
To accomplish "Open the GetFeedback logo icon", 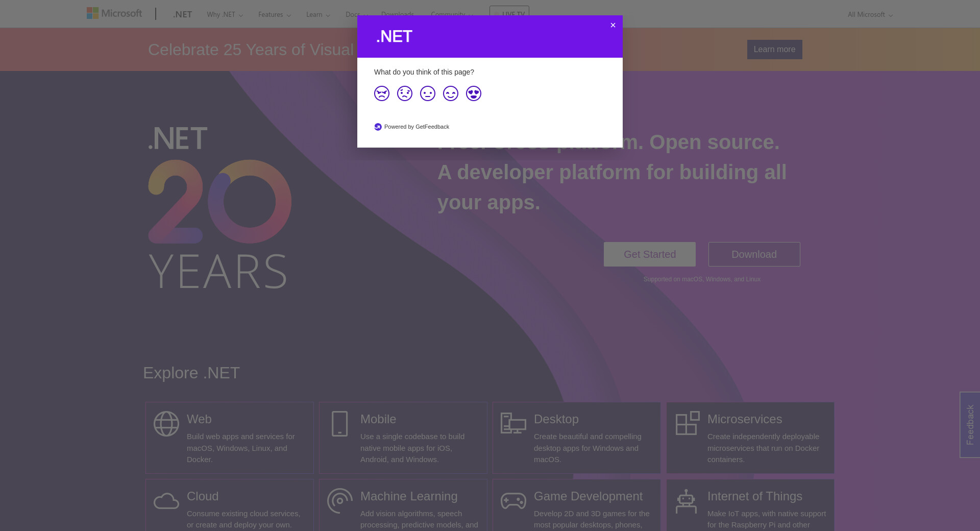I will [x=378, y=127].
